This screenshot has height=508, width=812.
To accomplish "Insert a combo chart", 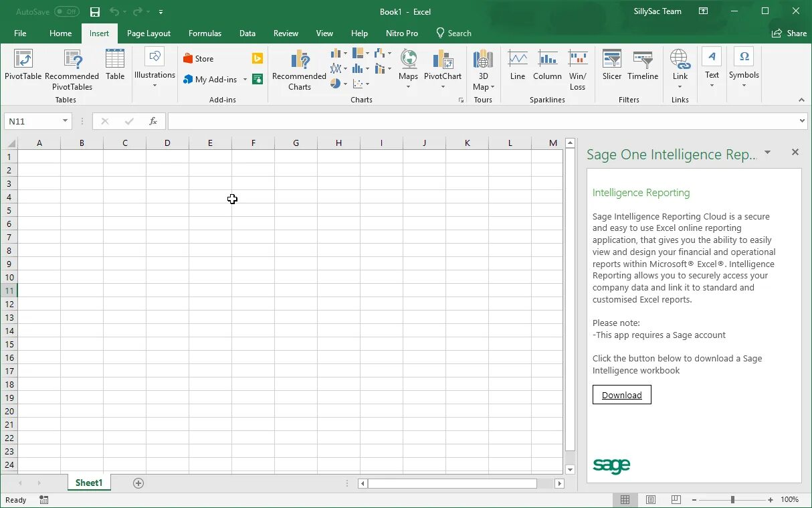I will pyautogui.click(x=383, y=68).
